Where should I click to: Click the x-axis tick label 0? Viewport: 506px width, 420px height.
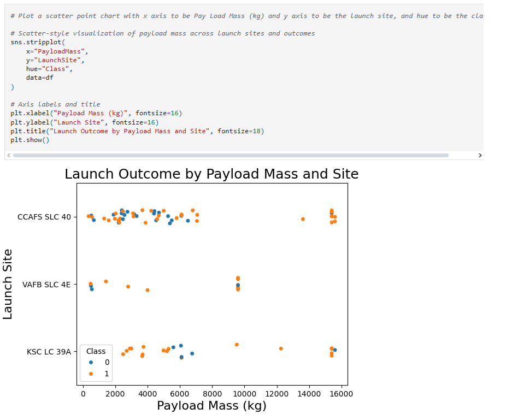[83, 394]
